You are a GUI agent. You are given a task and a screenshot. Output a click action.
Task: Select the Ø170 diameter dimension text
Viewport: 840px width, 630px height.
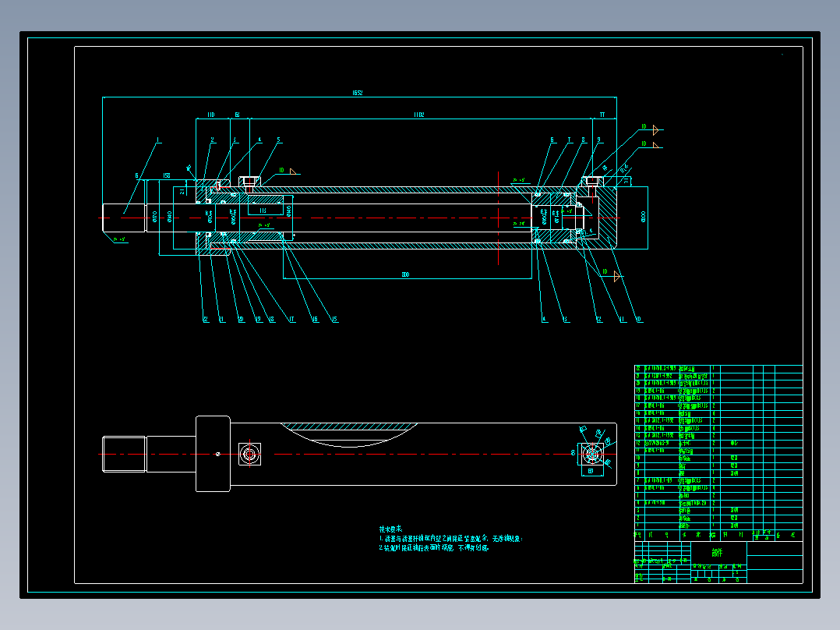pyautogui.click(x=155, y=217)
